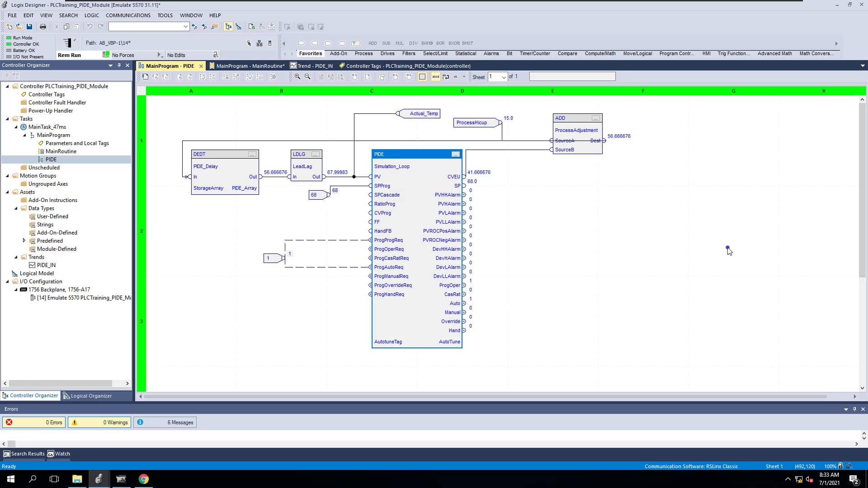
Task: Click the Undo icon on the toolbar
Action: coord(90,26)
